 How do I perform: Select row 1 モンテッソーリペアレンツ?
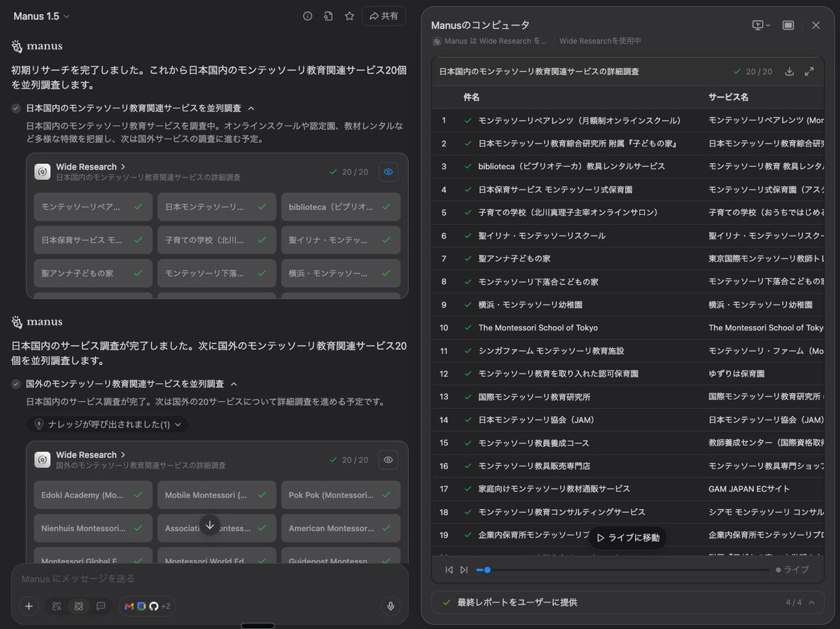click(x=628, y=120)
